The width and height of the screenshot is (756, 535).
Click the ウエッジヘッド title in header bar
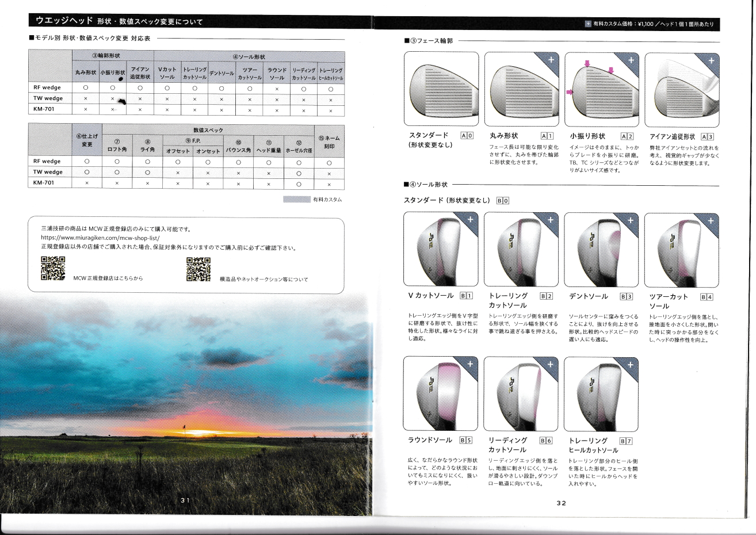63,21
